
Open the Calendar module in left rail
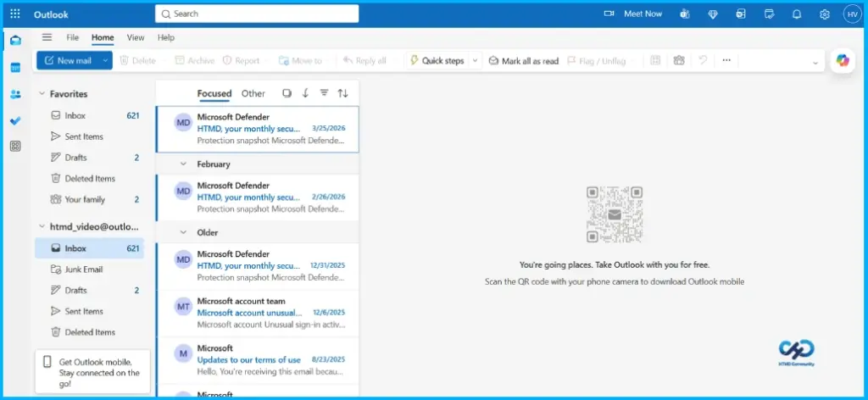coord(15,68)
